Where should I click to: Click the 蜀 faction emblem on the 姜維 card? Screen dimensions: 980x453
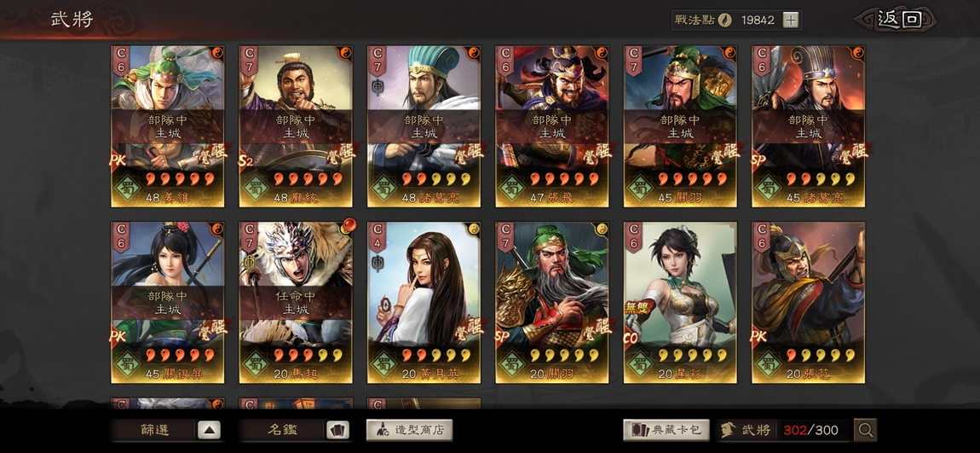(x=128, y=188)
